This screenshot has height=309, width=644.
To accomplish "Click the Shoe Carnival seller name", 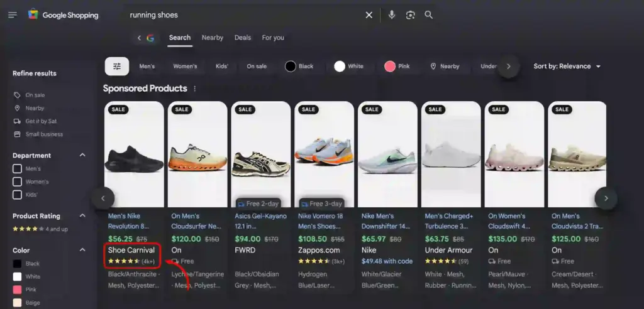I will click(131, 250).
